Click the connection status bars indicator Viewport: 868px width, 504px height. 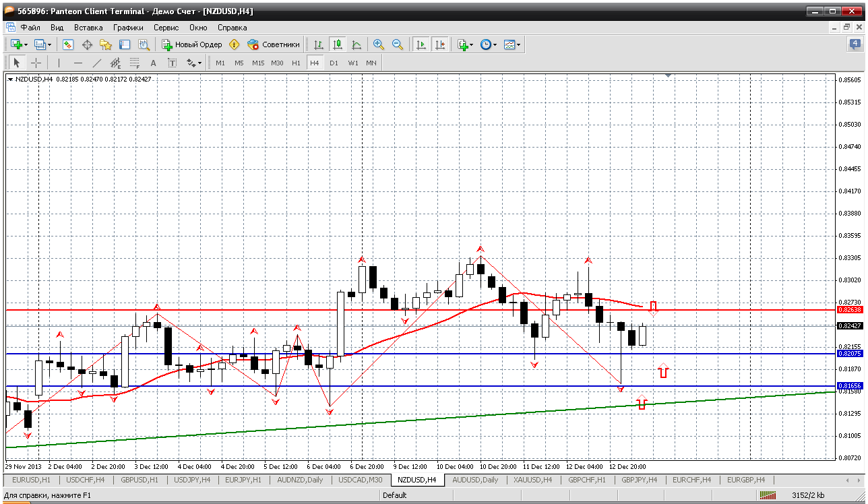pyautogui.click(x=768, y=495)
